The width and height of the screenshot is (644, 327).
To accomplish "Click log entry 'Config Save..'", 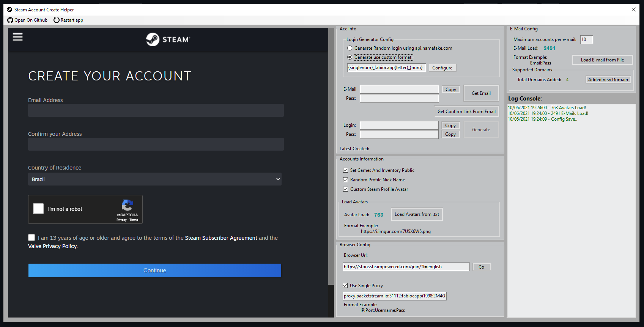I will click(x=543, y=119).
